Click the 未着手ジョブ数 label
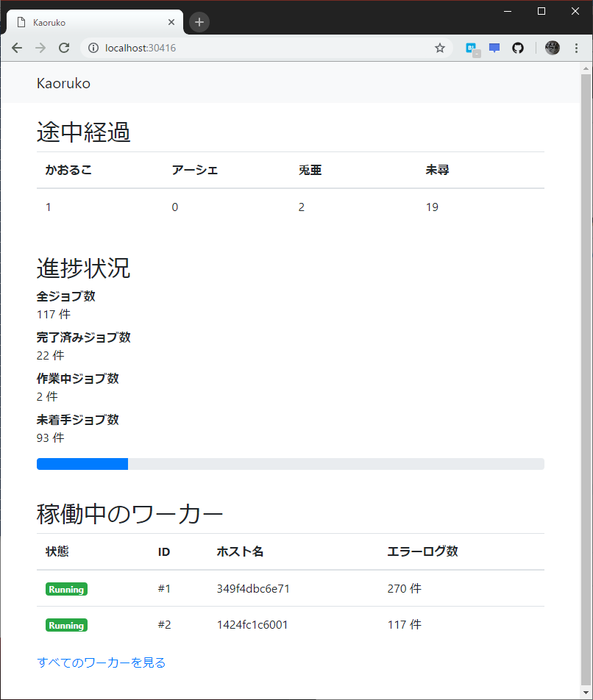 click(x=78, y=420)
